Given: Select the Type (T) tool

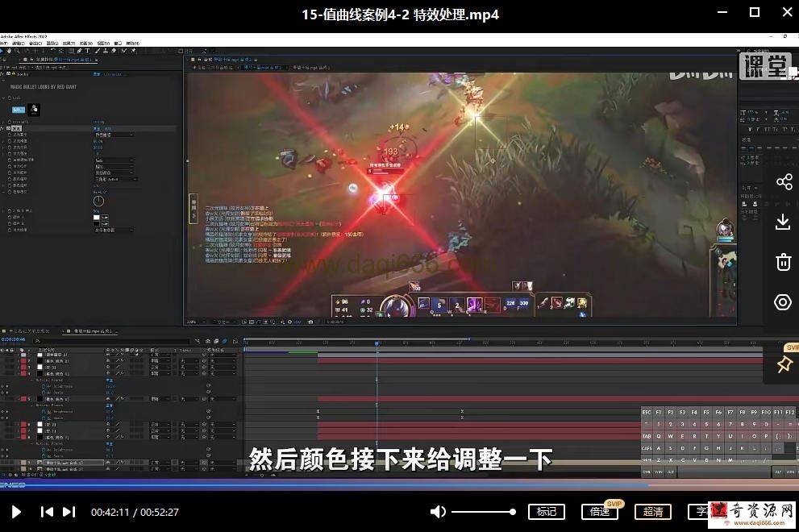Looking at the screenshot, I should (x=88, y=51).
